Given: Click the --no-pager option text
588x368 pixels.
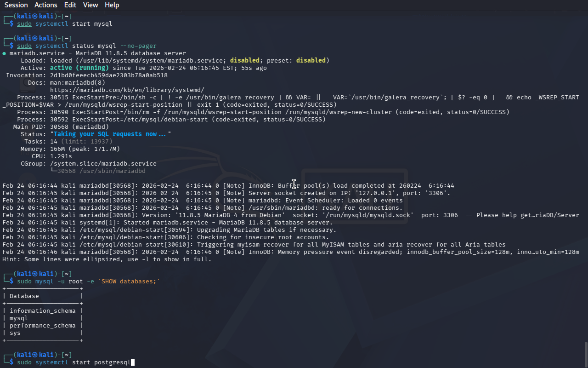Looking at the screenshot, I should tap(138, 46).
